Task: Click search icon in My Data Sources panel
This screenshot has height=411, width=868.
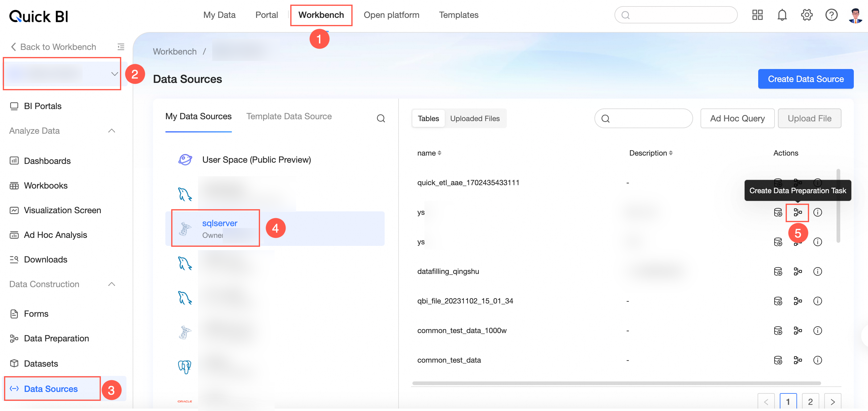Action: [381, 118]
